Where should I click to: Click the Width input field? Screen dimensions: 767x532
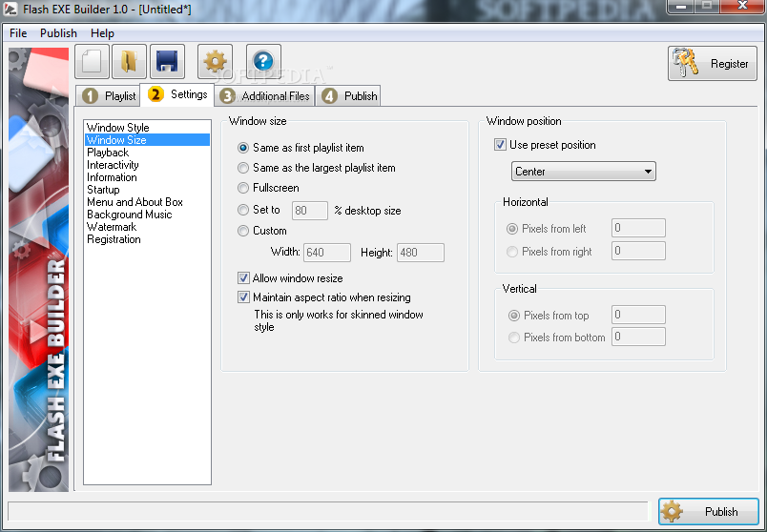pyautogui.click(x=327, y=253)
